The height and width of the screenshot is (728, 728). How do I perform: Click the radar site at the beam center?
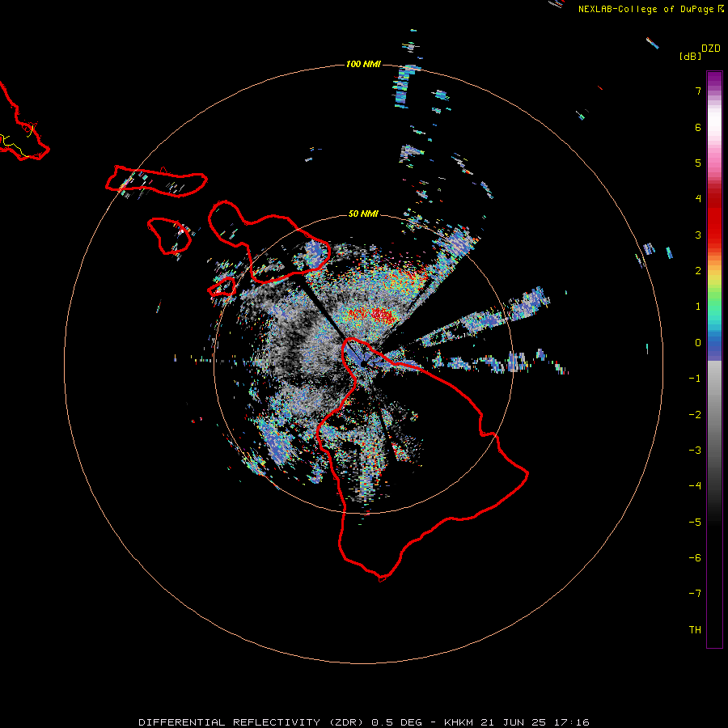pos(363,363)
